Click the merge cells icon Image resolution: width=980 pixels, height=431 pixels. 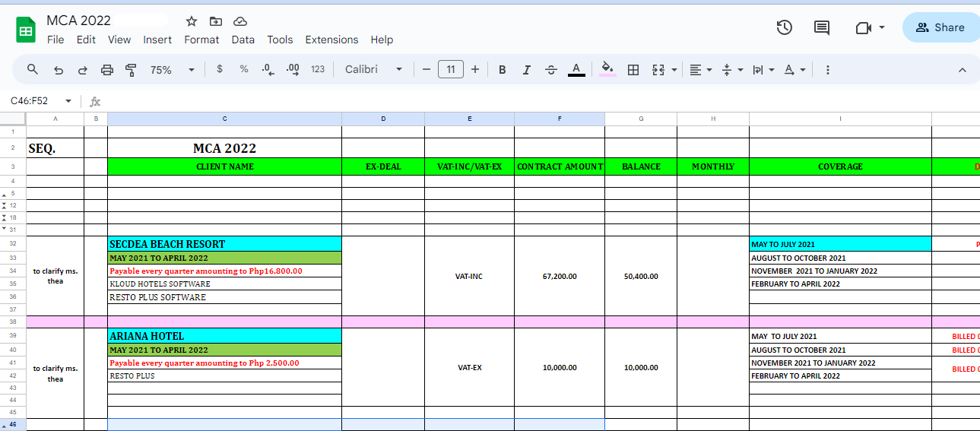(x=658, y=69)
